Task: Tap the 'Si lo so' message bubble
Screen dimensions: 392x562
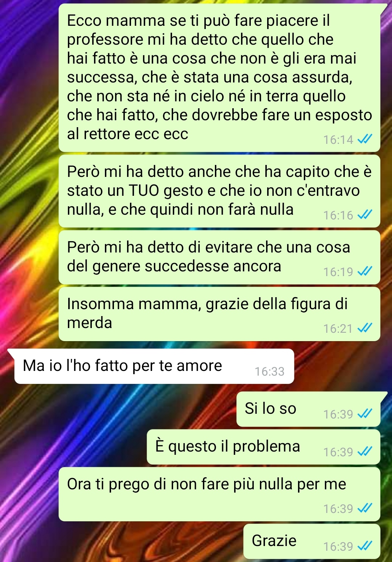Action: 308,409
